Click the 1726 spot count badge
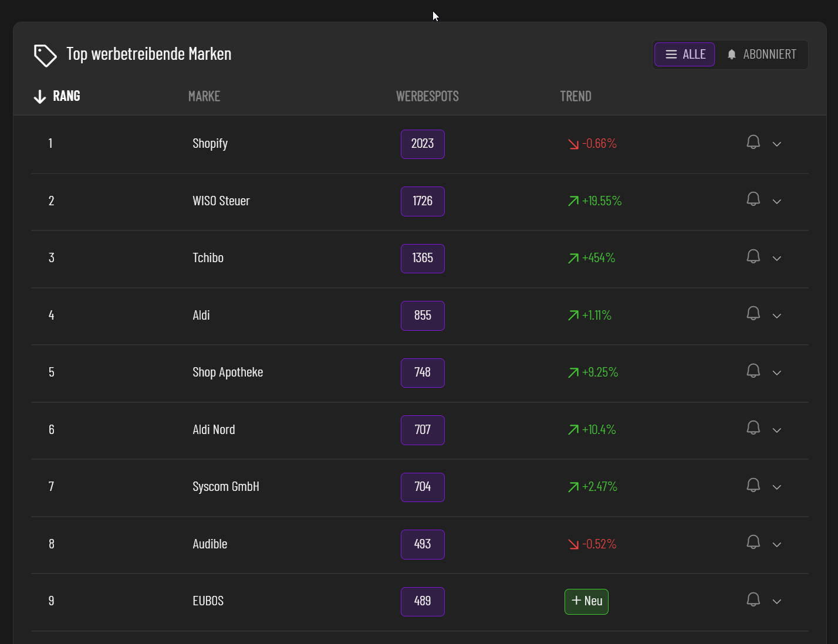Viewport: 838px width, 644px height. [423, 201]
